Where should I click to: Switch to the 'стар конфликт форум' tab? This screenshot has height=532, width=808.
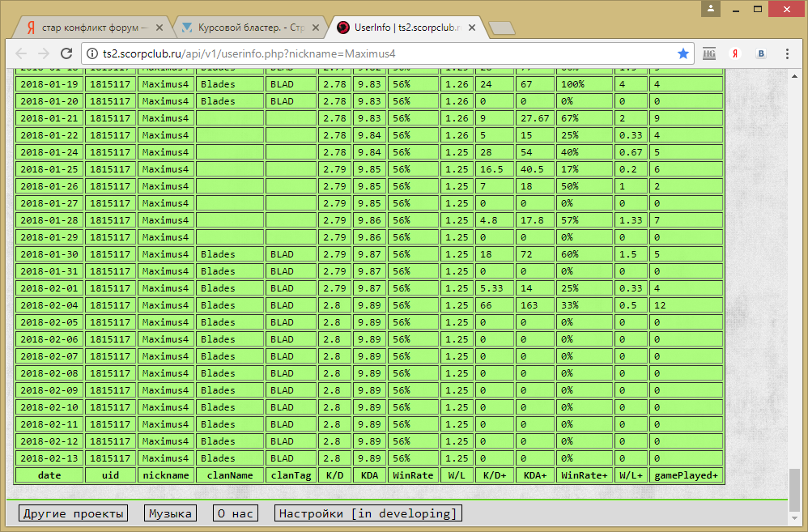pyautogui.click(x=94, y=28)
